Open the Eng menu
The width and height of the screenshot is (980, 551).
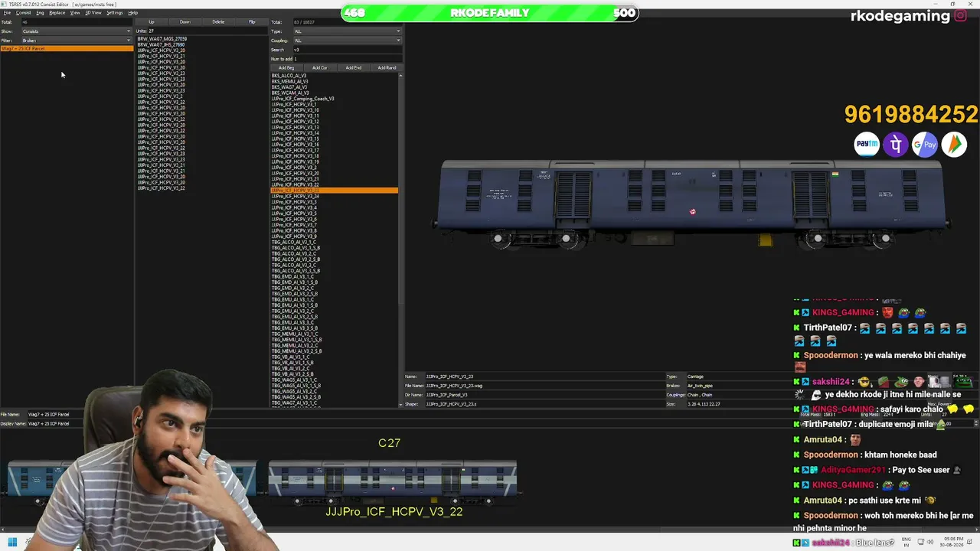pos(41,13)
